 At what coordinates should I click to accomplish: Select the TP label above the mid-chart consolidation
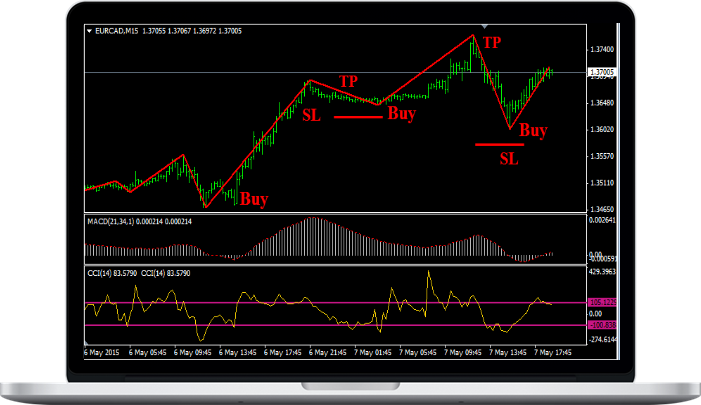click(348, 81)
